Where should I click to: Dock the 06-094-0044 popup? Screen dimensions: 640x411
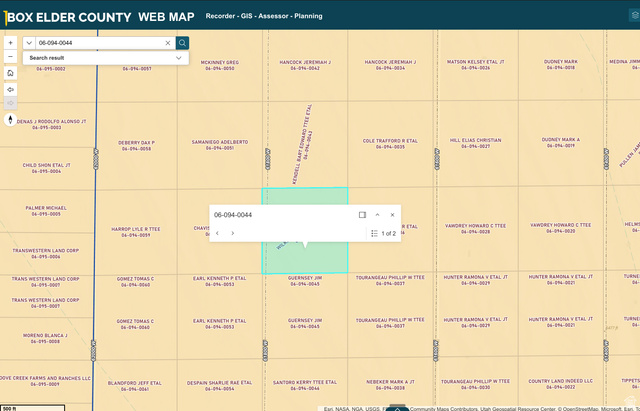tap(362, 215)
